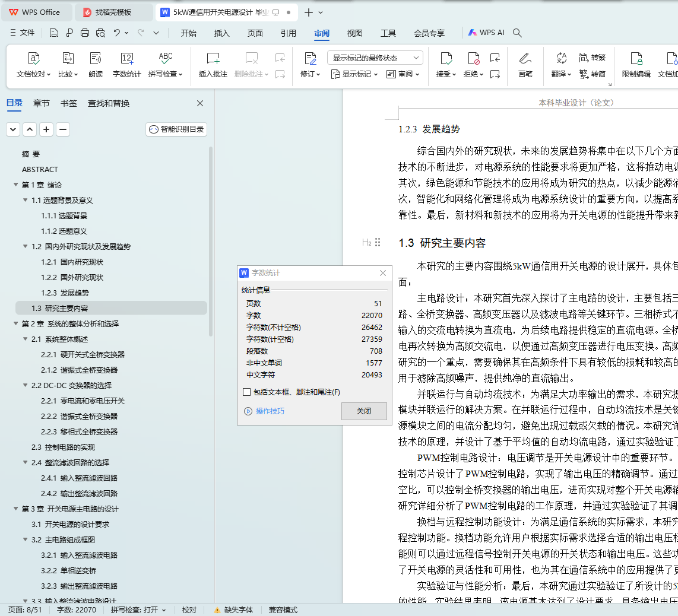The height and width of the screenshot is (616, 678).
Task: Convert text with 简转繁
Action: pyautogui.click(x=593, y=58)
